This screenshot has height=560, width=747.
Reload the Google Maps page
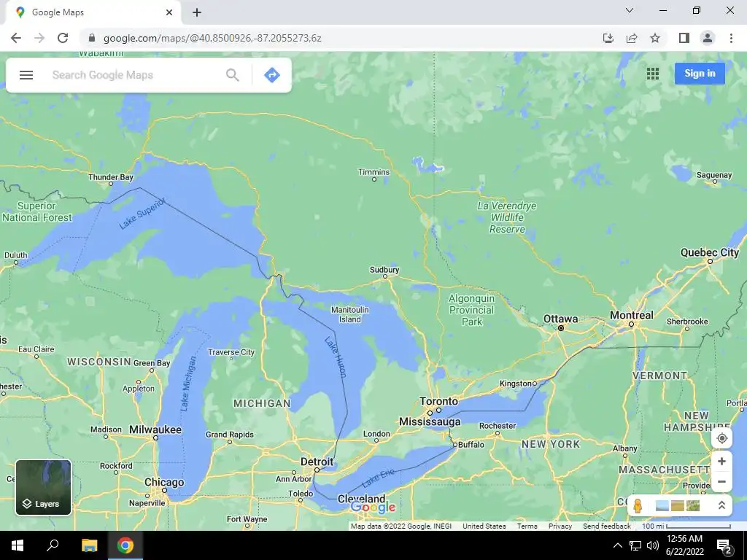[63, 38]
